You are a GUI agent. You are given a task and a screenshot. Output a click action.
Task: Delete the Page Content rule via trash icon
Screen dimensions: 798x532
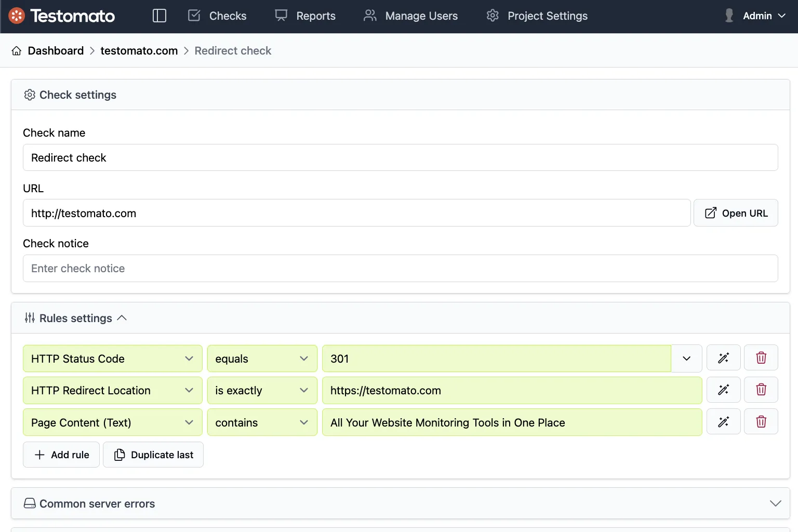point(761,421)
